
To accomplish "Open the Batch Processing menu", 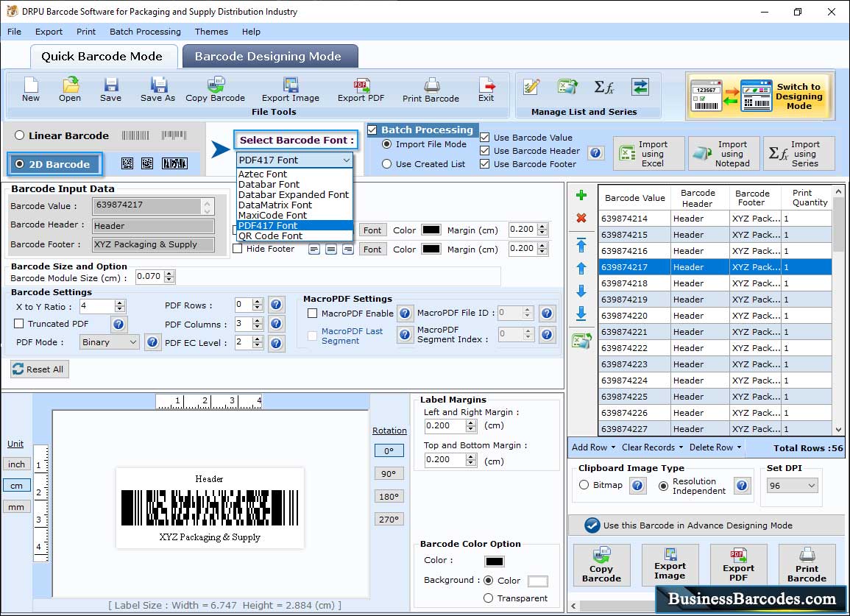I will point(145,32).
